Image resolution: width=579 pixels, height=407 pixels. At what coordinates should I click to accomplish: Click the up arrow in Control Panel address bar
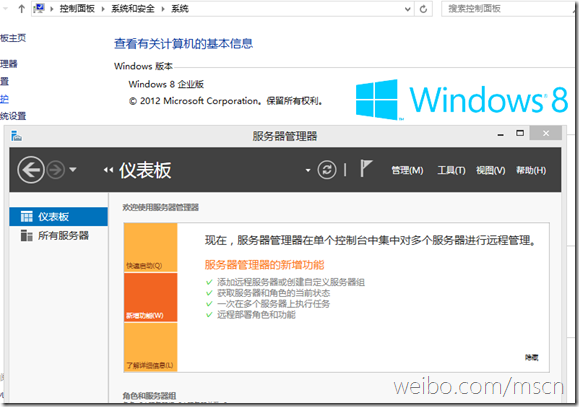21,8
